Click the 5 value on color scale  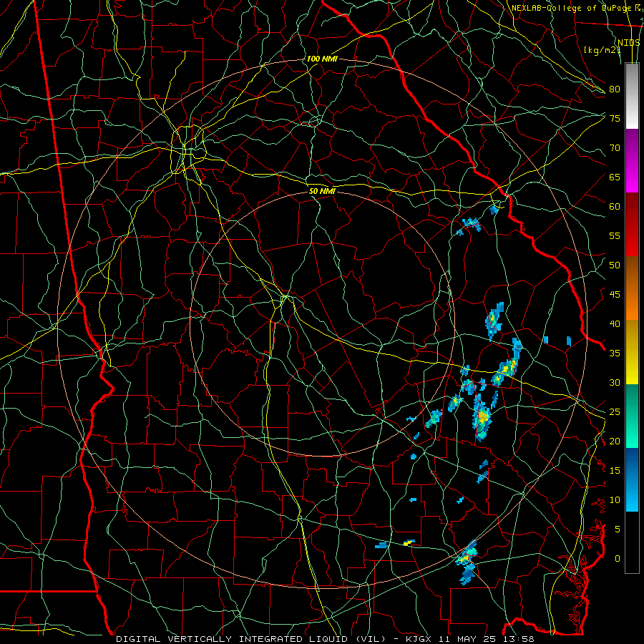618,529
